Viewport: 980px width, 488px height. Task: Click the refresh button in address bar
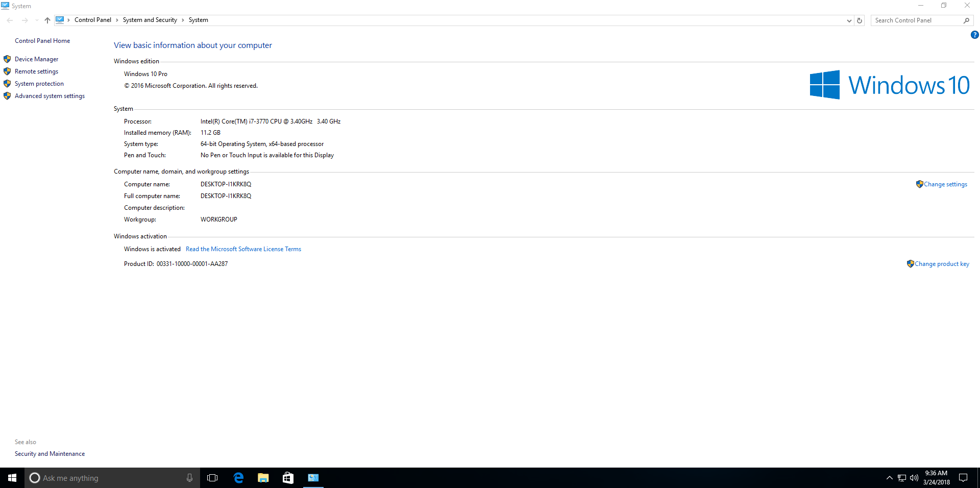click(860, 20)
